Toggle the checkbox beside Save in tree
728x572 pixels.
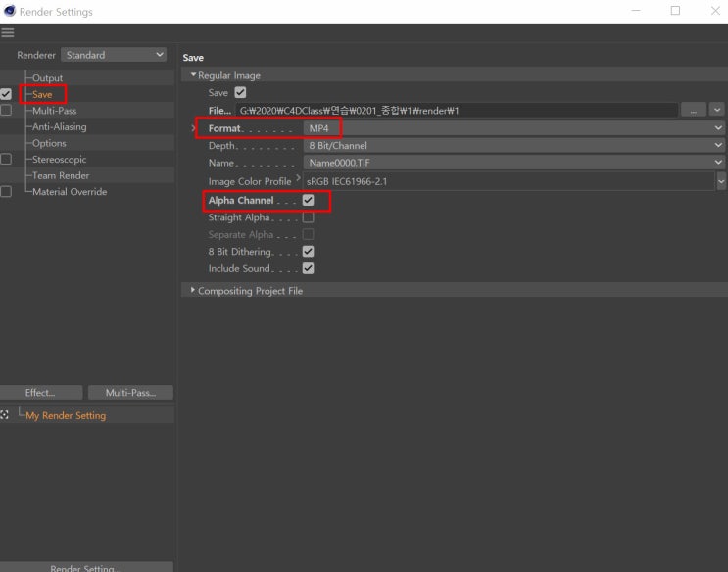6,94
